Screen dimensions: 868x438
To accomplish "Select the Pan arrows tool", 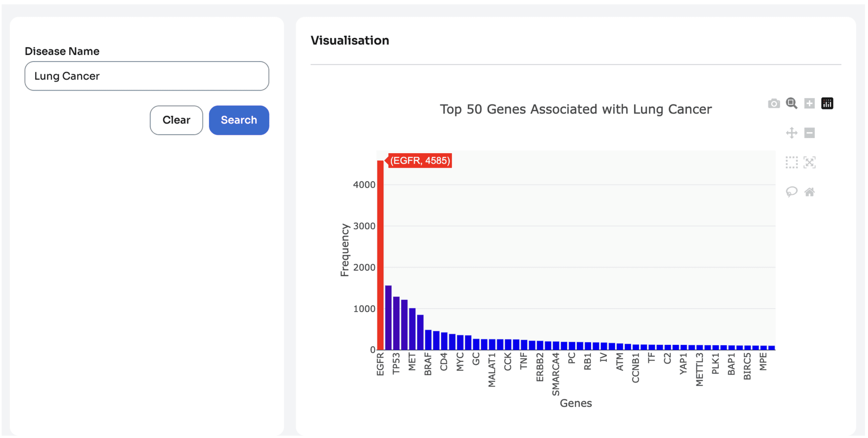I will pos(791,133).
